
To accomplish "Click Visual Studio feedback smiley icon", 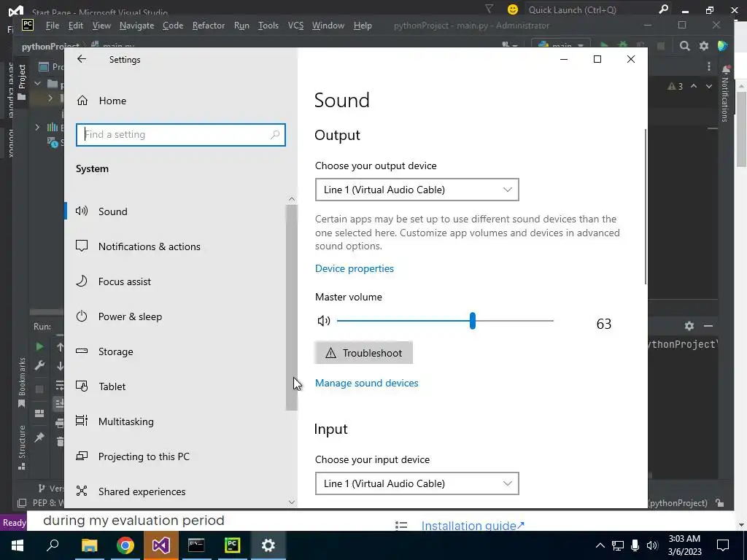I will pyautogui.click(x=513, y=9).
